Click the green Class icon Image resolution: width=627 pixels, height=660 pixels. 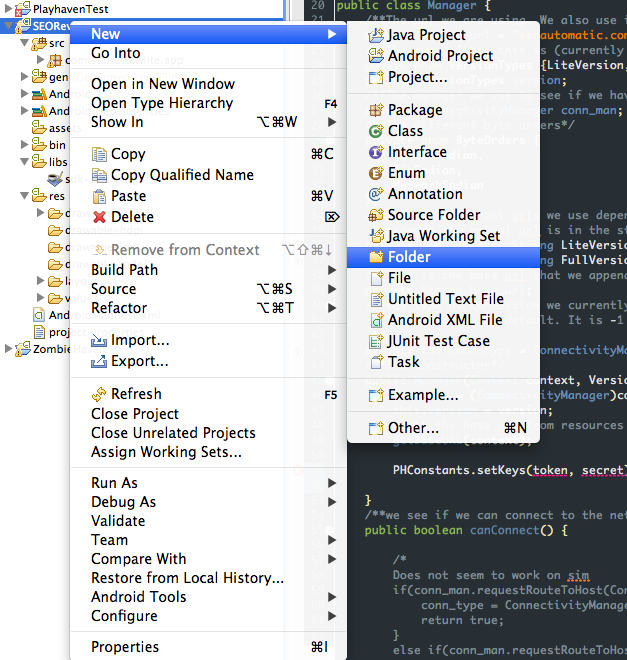coord(375,131)
